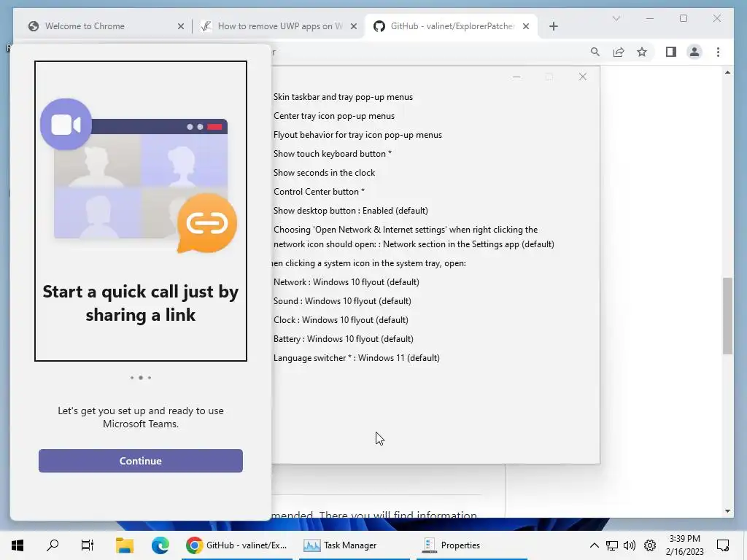
Task: Close the GitHub ExplorerPatcher tab
Action: click(x=526, y=27)
